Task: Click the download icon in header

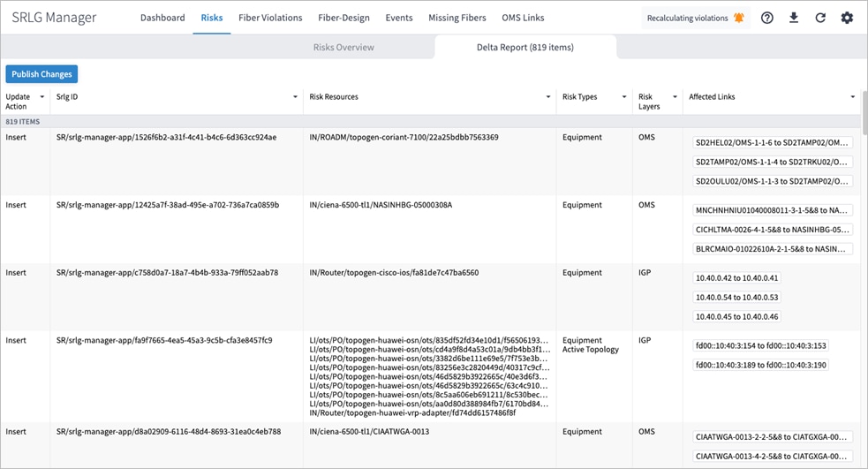Action: pyautogui.click(x=794, y=18)
